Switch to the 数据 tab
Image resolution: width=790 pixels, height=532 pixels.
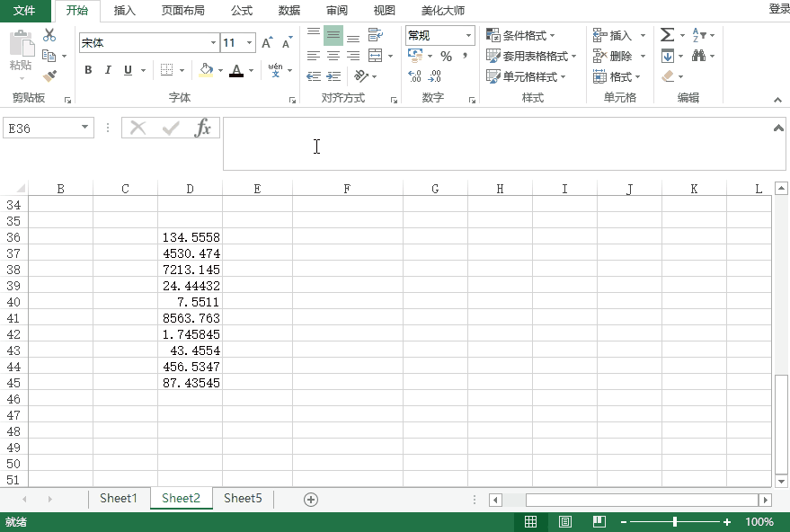[289, 11]
